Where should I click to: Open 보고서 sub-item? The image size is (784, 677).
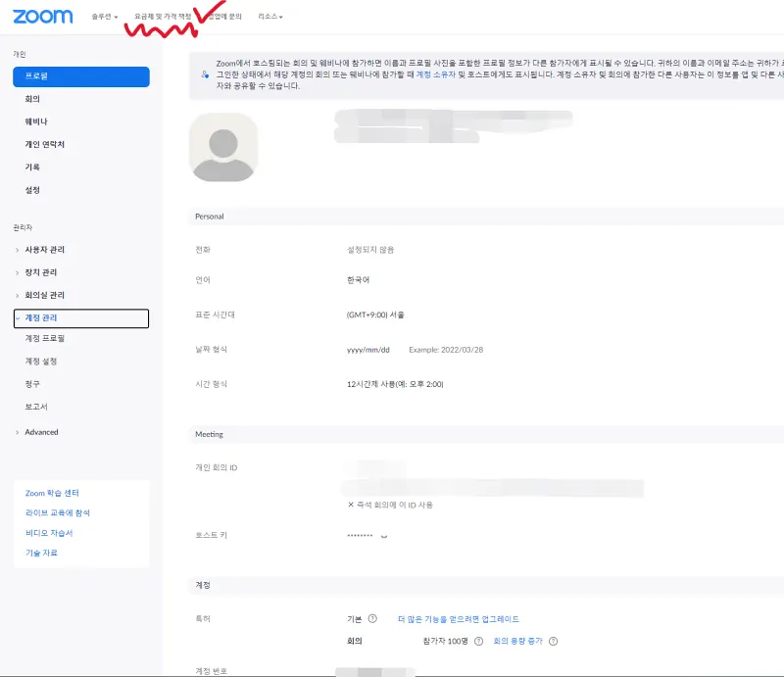(x=36, y=407)
